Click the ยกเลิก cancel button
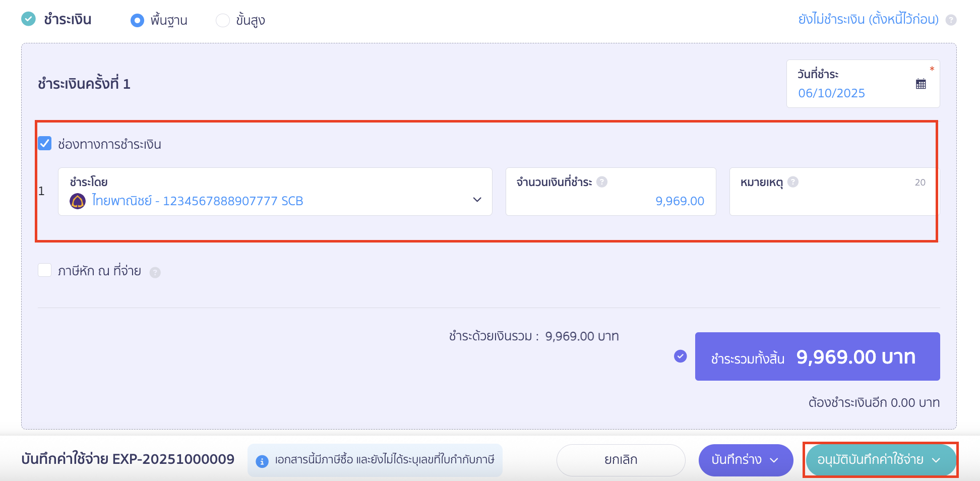The width and height of the screenshot is (980, 481). point(621,459)
